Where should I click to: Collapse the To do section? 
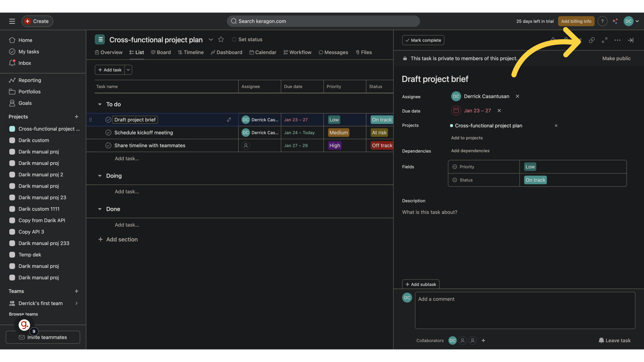pyautogui.click(x=100, y=104)
